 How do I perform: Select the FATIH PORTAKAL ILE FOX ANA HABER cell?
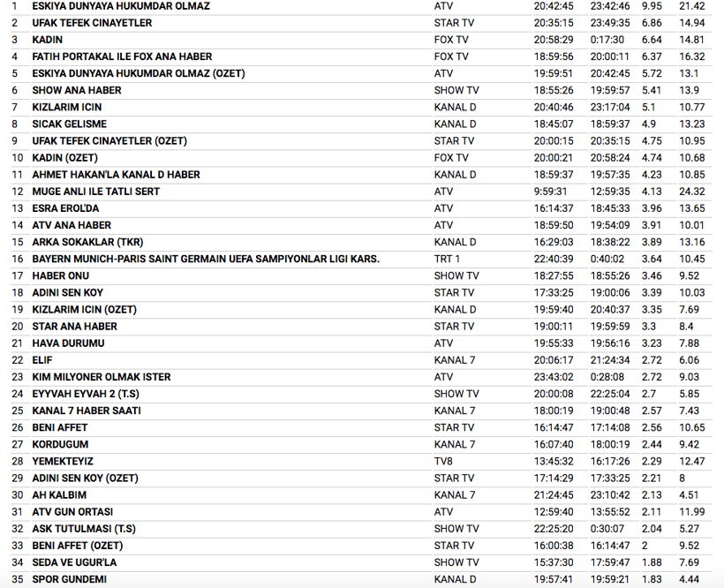point(122,57)
